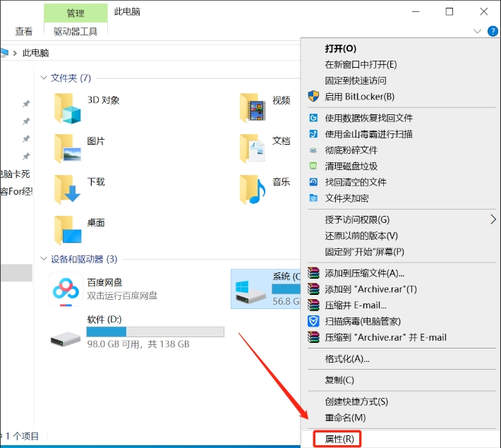Click the D: drive storage usage bar
Screen dimensions: 501x448
pos(155,332)
